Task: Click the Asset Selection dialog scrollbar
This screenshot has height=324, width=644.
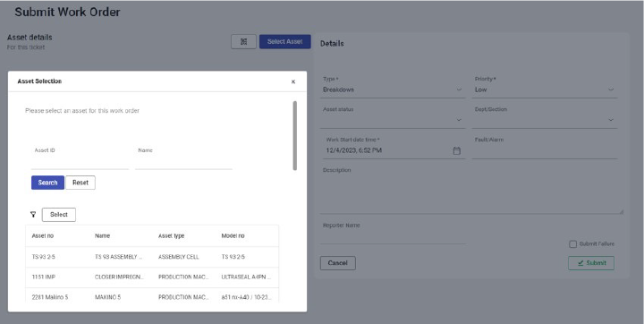Action: click(x=295, y=136)
